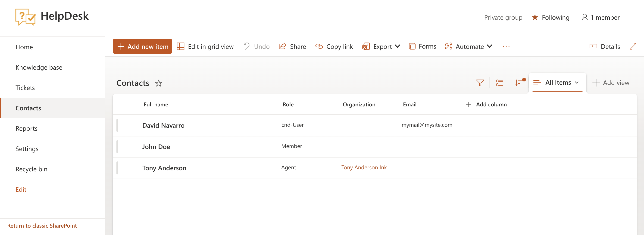The height and width of the screenshot is (235, 644).
Task: Copy link to this list
Action: coord(334,46)
